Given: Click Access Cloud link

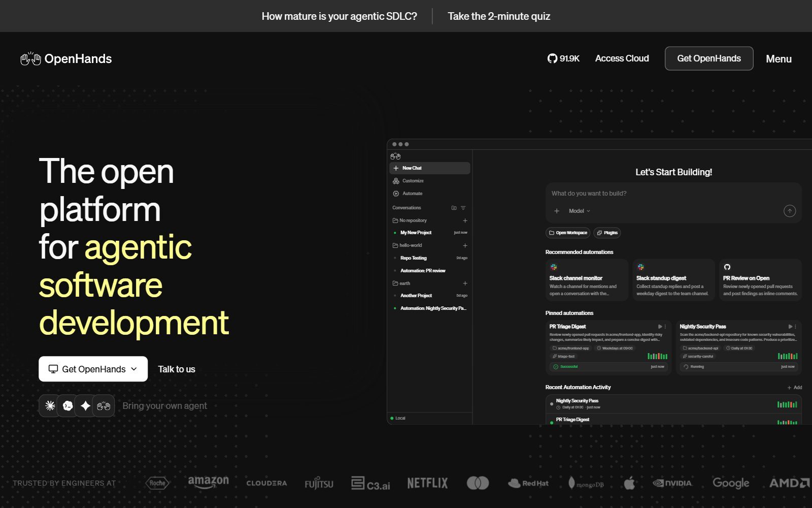Looking at the screenshot, I should pyautogui.click(x=622, y=58).
